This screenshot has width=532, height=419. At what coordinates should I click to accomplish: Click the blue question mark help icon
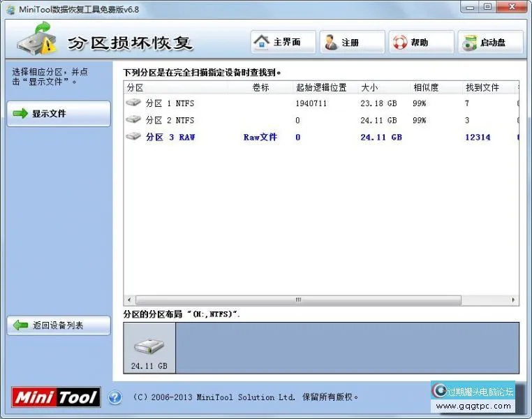point(115,397)
